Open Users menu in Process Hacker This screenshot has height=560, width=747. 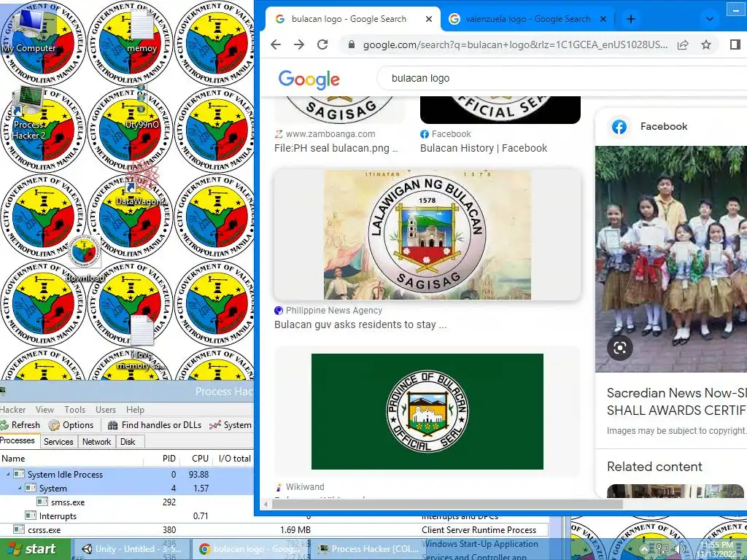106,410
